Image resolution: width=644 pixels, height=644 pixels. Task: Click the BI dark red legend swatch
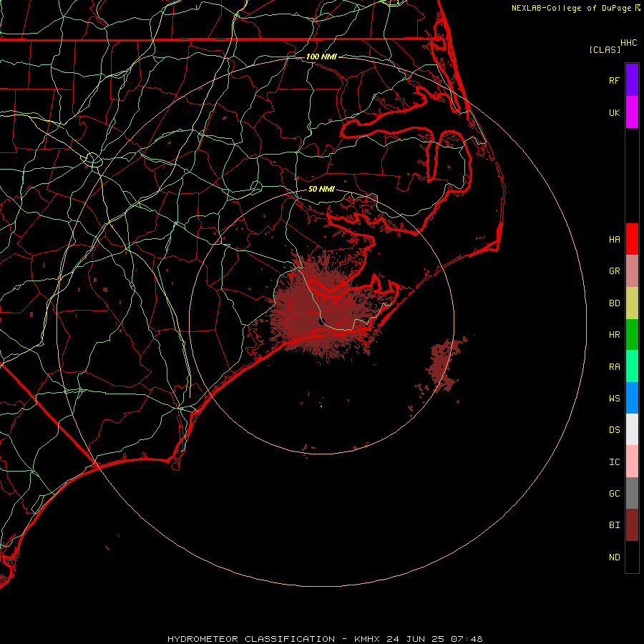click(632, 525)
